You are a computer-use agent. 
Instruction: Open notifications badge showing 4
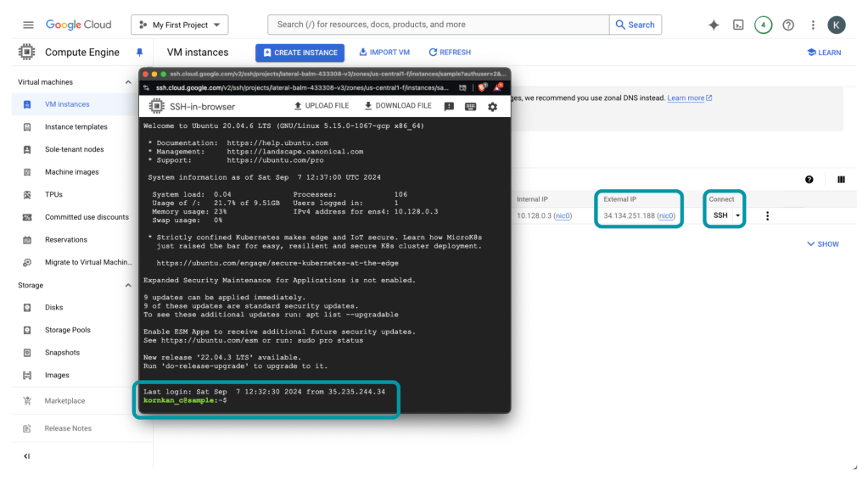coord(763,25)
